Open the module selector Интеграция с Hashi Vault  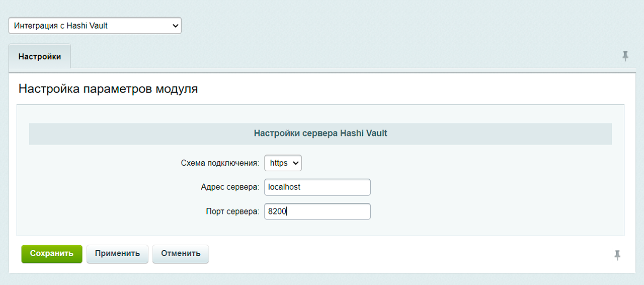95,26
